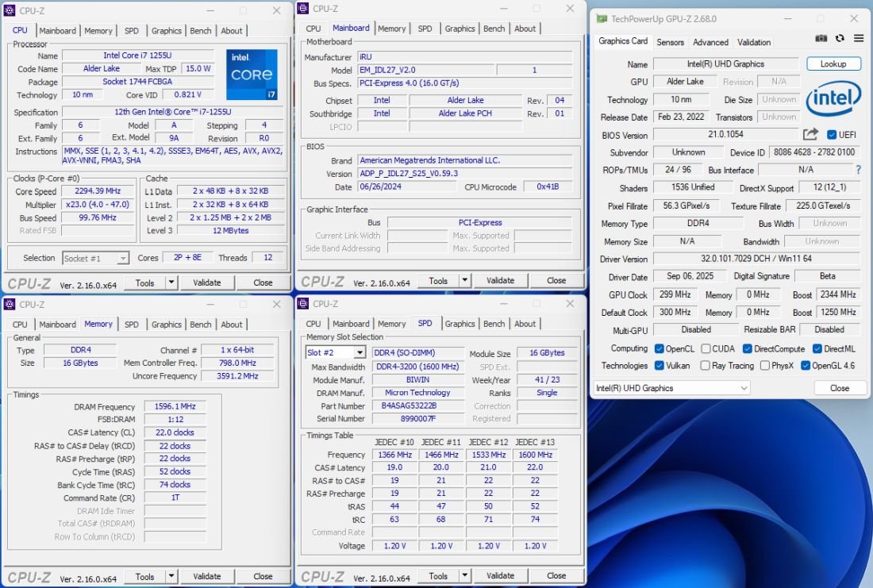Click the Lookup button in GPU-Z

coord(833,64)
